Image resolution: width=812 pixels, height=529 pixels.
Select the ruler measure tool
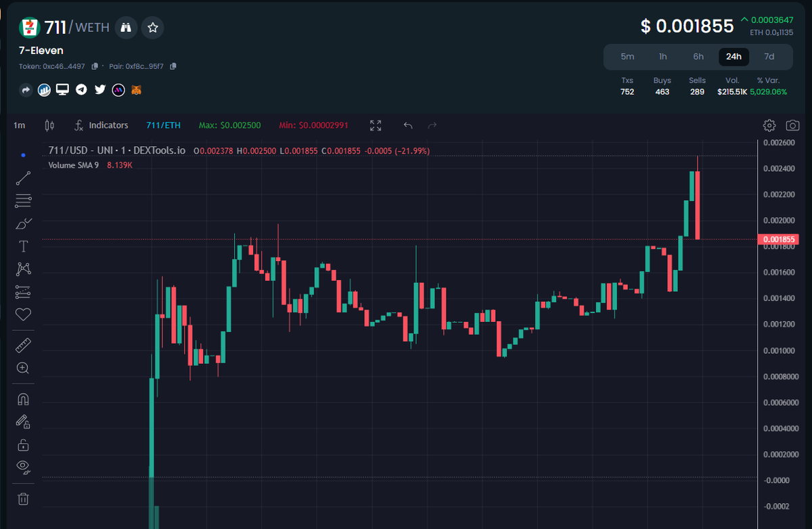click(x=23, y=346)
